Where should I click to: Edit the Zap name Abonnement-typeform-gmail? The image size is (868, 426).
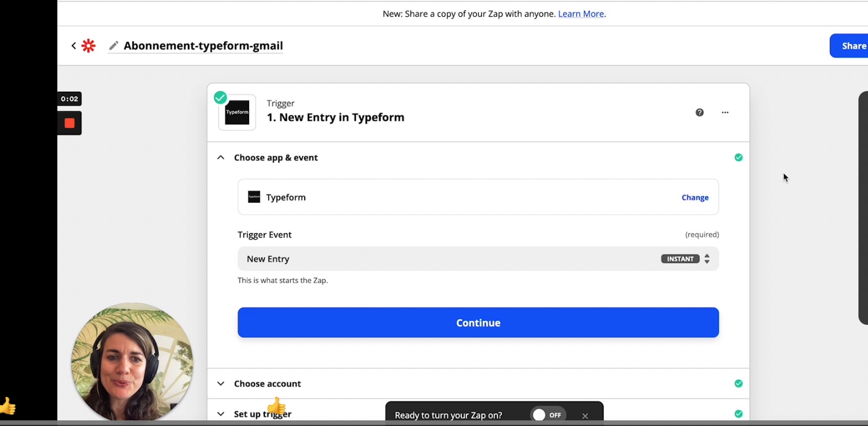(x=203, y=46)
